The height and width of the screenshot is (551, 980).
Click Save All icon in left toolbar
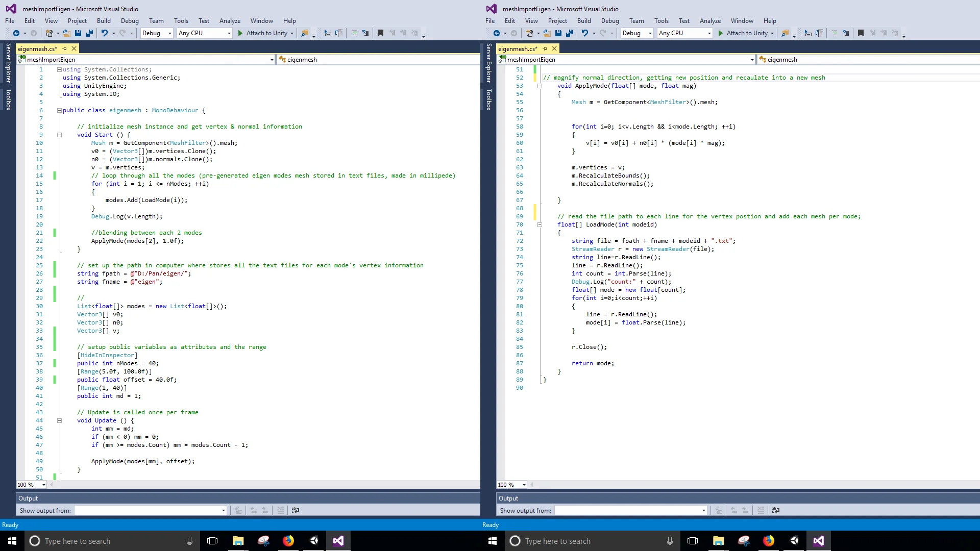[89, 33]
